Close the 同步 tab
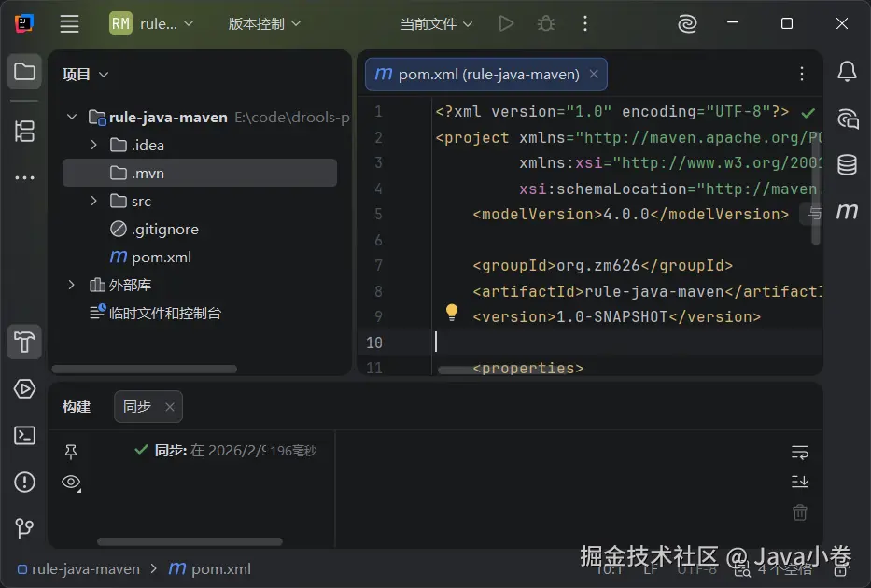 point(170,407)
